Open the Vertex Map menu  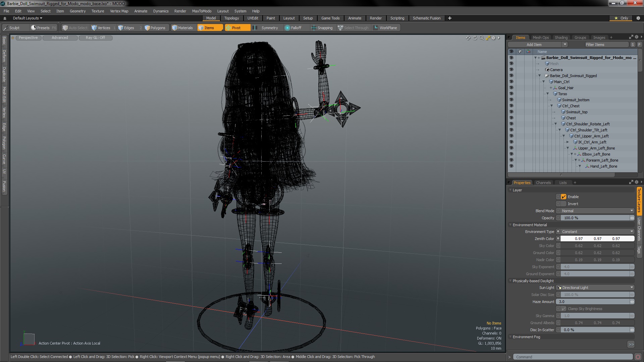119,11
